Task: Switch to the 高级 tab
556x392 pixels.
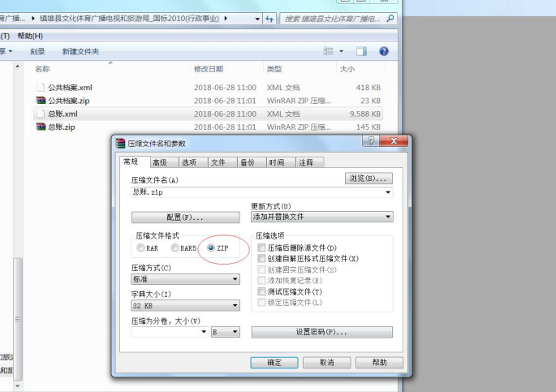Action: point(159,162)
